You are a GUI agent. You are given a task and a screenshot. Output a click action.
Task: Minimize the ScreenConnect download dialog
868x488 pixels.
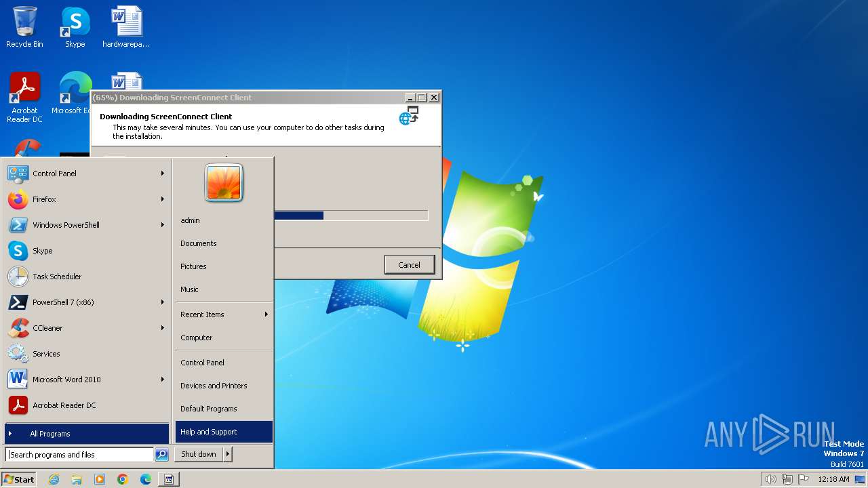coord(410,98)
